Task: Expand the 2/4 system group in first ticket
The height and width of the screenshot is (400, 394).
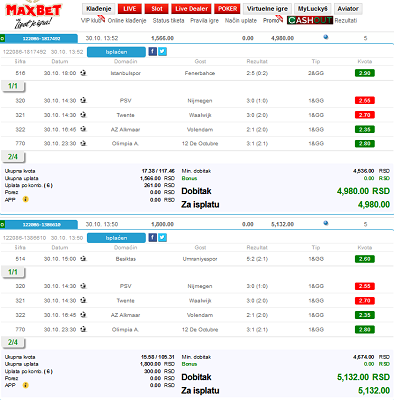Action: click(x=13, y=157)
